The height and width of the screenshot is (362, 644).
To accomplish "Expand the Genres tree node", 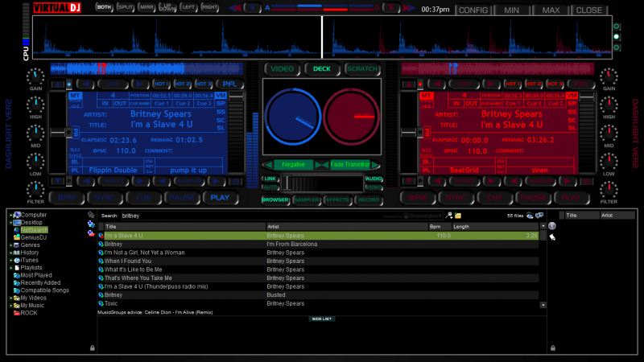I will [10, 245].
